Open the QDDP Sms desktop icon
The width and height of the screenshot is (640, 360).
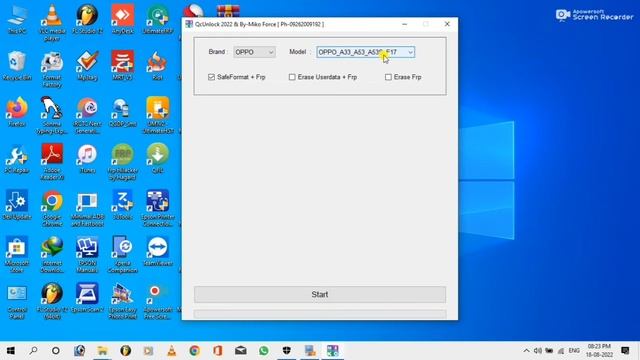122,112
